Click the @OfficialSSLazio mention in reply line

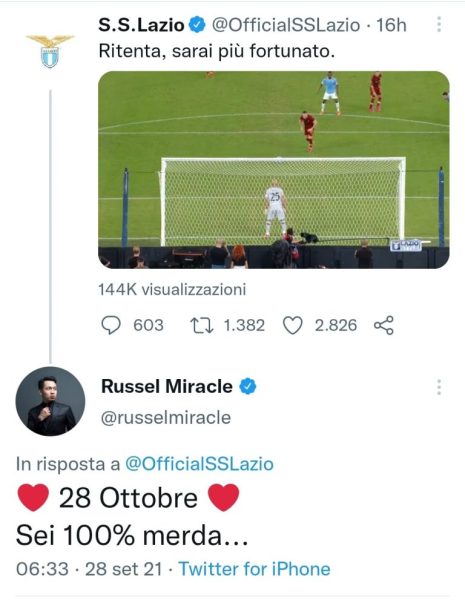199,464
